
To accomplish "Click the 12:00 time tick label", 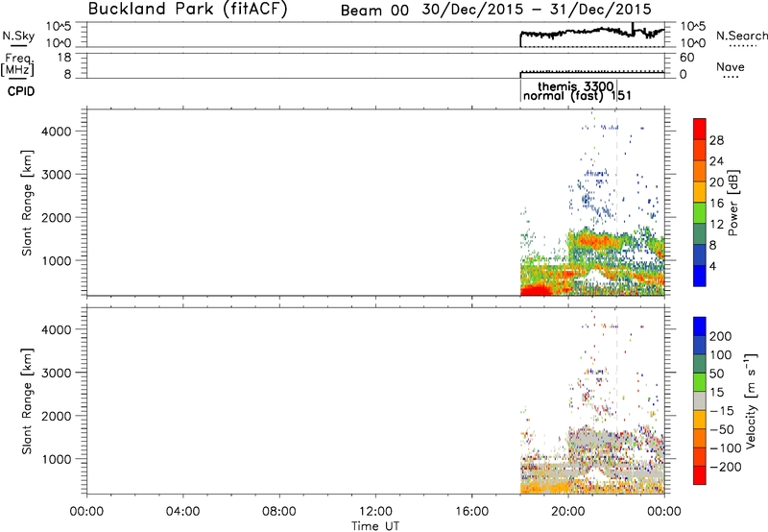I will pos(375,512).
